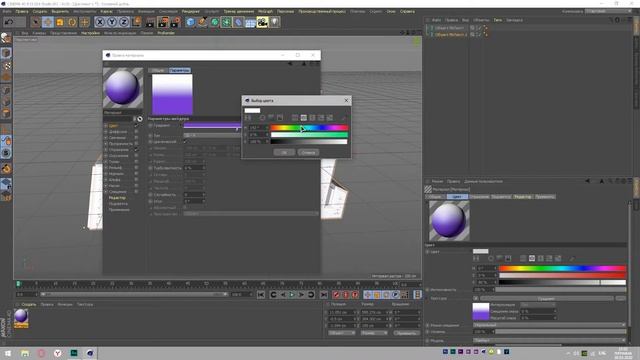Switch to the Редактор tab in the Attribute Manager

point(523,197)
